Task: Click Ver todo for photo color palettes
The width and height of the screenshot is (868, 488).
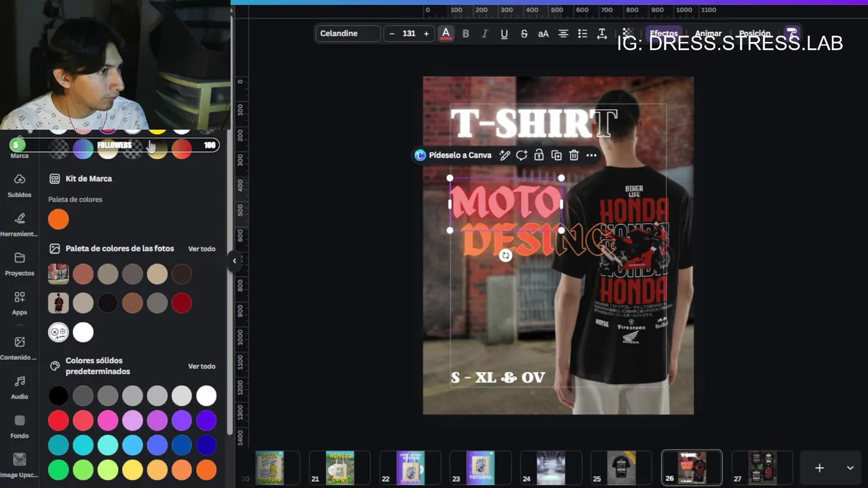Action: 201,249
